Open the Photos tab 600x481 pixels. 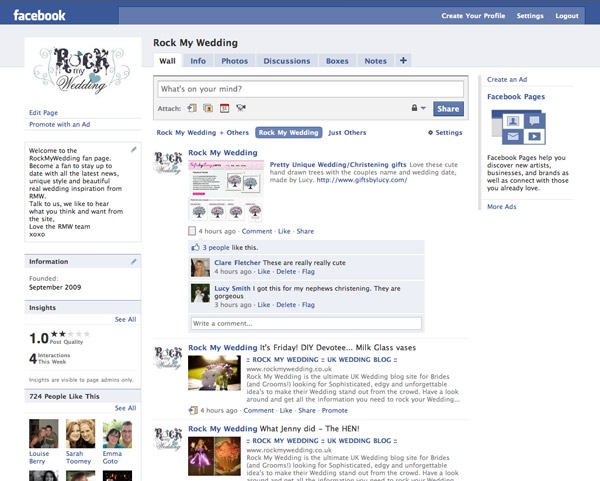(x=235, y=61)
